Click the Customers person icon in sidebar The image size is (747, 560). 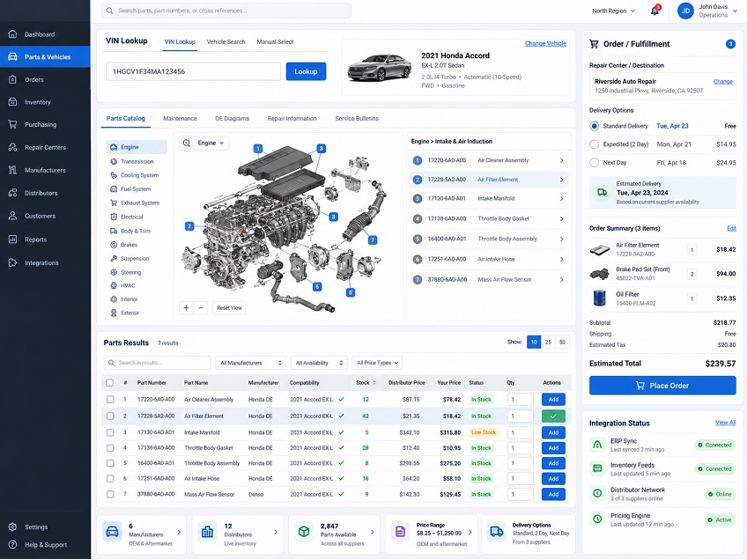click(x=13, y=216)
